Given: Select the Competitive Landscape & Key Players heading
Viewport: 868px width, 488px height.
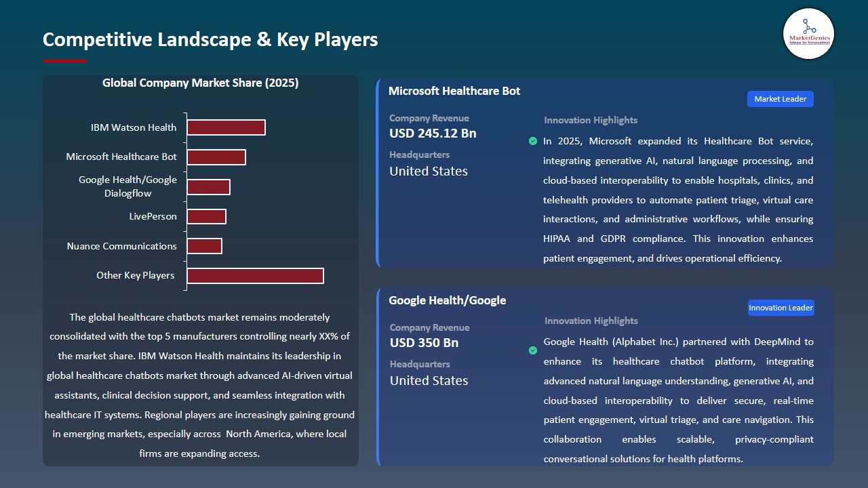Looking at the screenshot, I should (x=210, y=39).
